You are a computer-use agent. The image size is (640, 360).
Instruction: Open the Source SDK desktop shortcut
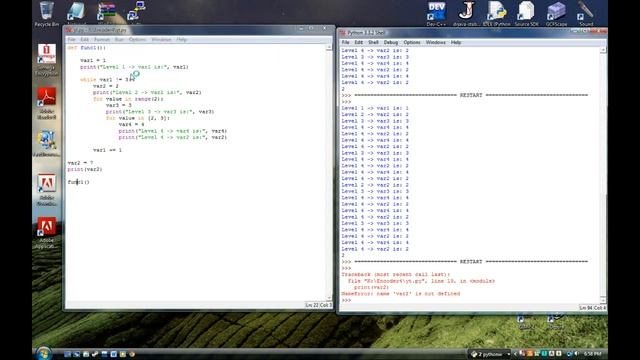[x=526, y=13]
